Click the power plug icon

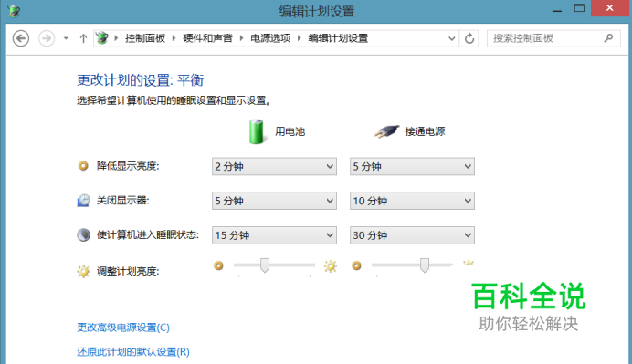(x=386, y=131)
